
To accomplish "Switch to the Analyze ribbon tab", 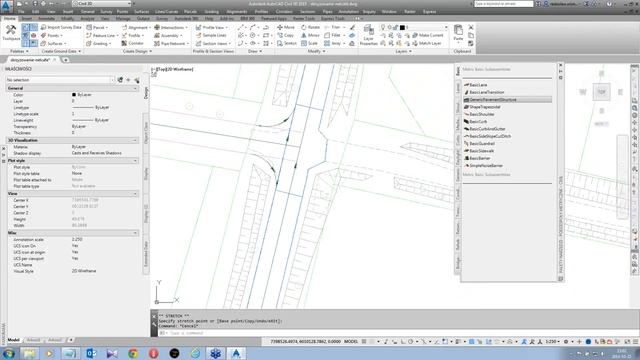I will 87,19.
